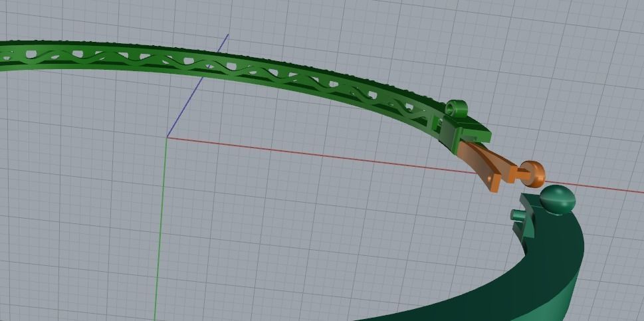
Task: Select the orange round knob on the clasp
Action: pyautogui.click(x=534, y=174)
